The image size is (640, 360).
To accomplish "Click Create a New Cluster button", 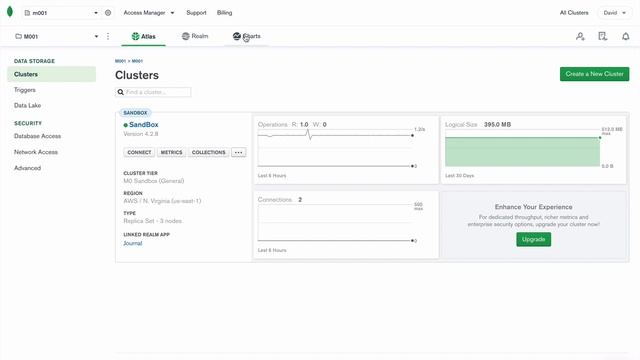I will click(594, 74).
